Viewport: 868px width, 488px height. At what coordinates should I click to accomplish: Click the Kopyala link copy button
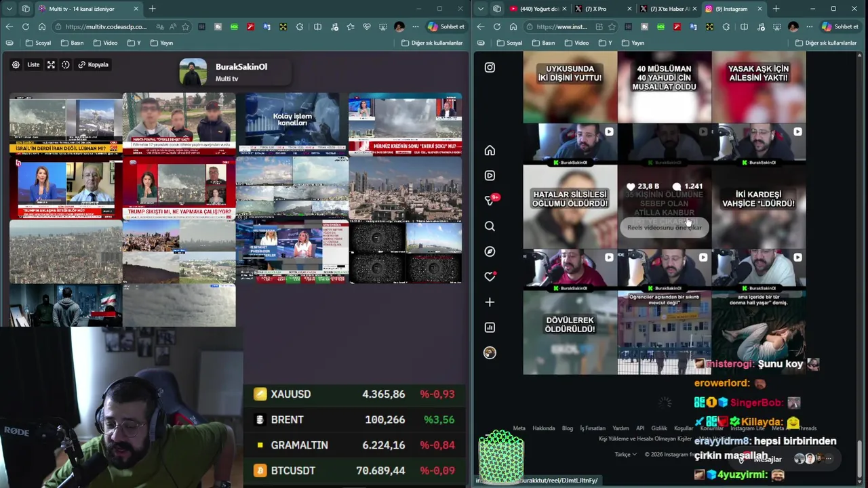coord(93,64)
